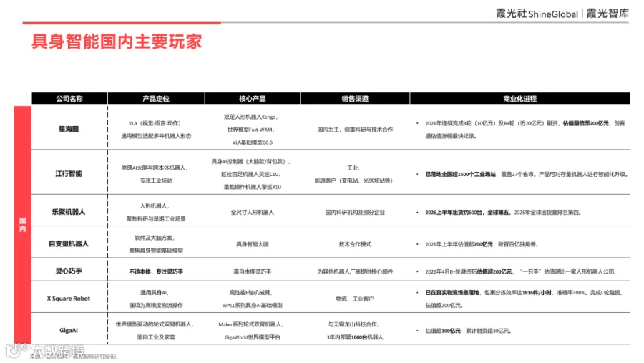The height and width of the screenshot is (363, 644).
Task: Click 高性能6轴机械臂 product text
Action: tap(251, 293)
